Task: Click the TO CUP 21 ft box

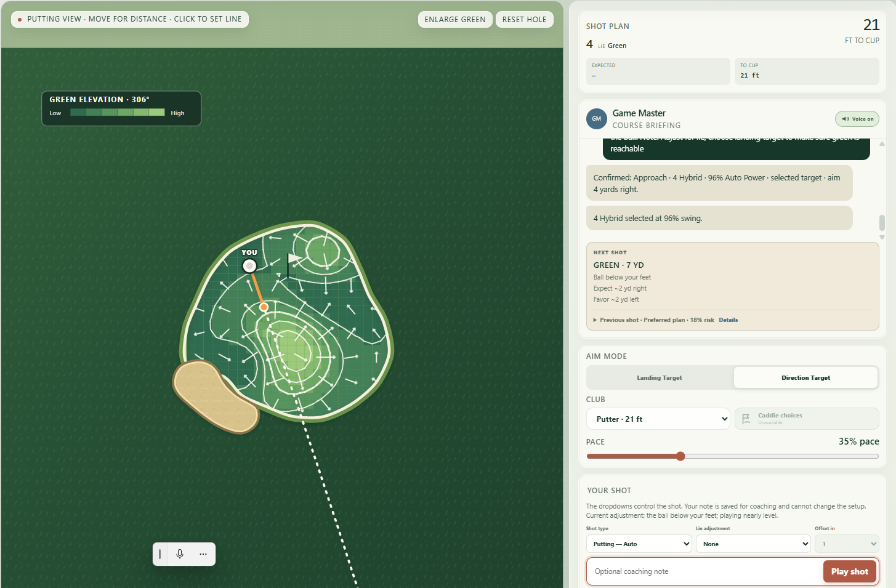Action: 807,71
